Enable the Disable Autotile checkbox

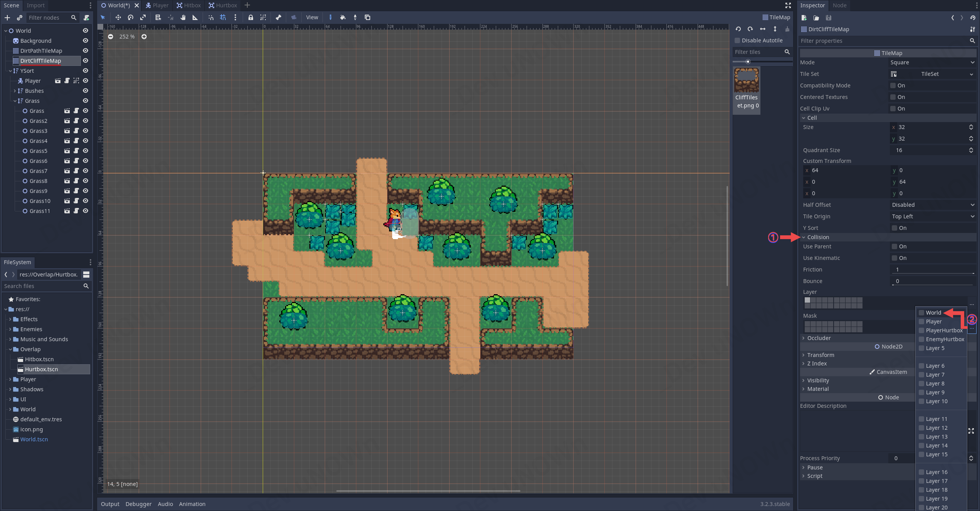[737, 40]
